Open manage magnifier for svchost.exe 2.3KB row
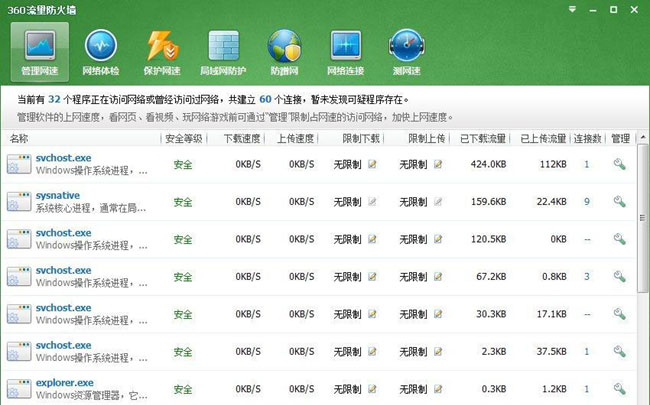The height and width of the screenshot is (405, 650). pos(620,352)
